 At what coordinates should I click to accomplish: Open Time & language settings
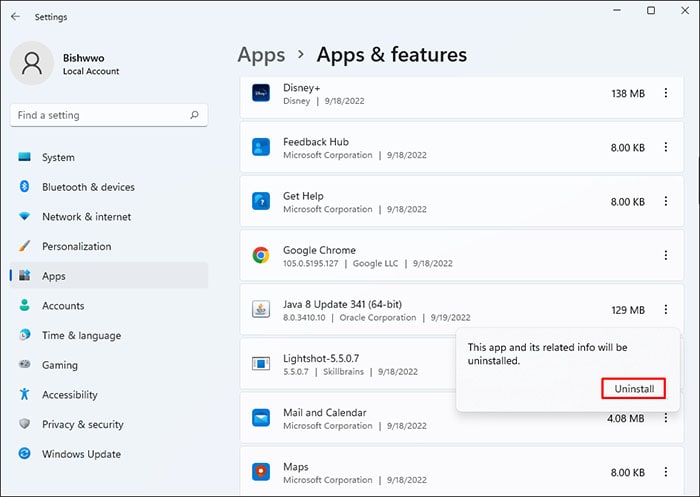click(109, 335)
